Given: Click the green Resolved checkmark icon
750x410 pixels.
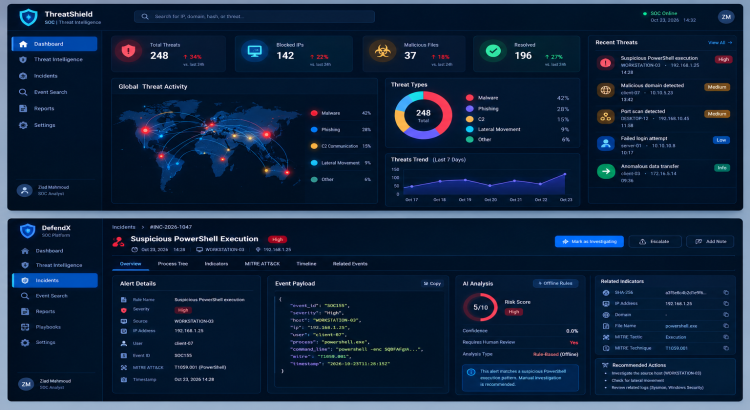Looking at the screenshot, I should tap(493, 51).
